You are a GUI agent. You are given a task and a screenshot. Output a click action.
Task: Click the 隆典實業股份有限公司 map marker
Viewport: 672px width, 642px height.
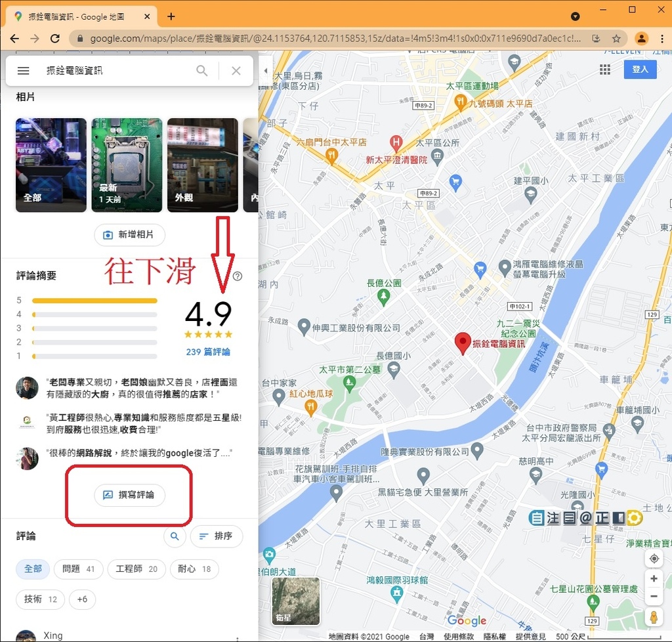(476, 450)
